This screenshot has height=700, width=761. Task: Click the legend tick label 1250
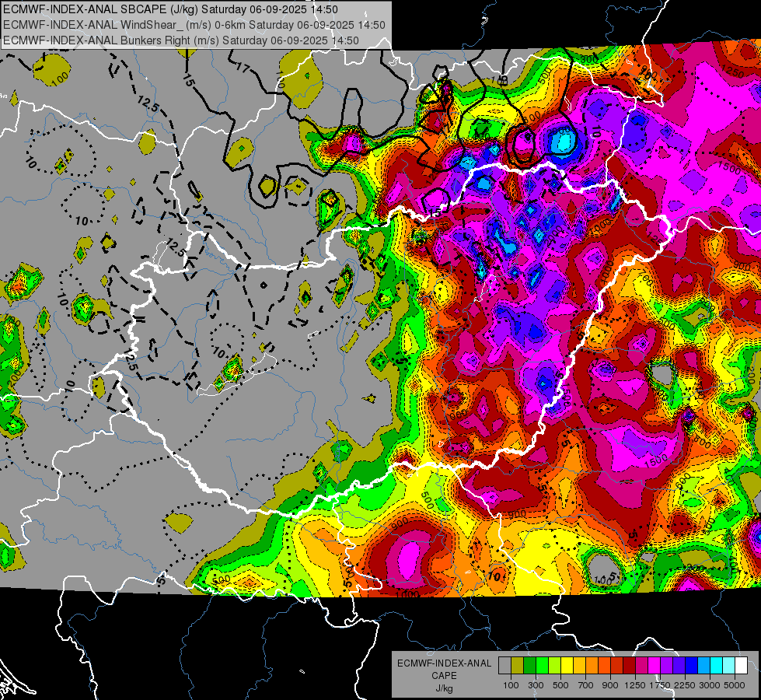[x=636, y=685]
